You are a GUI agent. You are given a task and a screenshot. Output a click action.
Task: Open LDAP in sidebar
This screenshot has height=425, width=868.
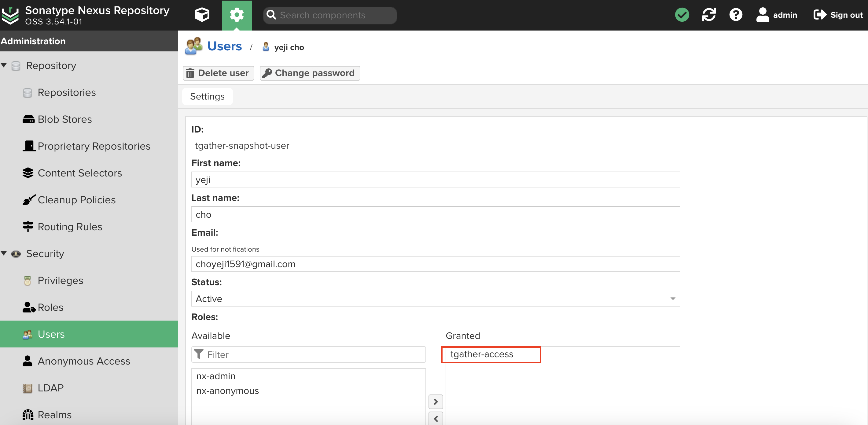point(50,388)
